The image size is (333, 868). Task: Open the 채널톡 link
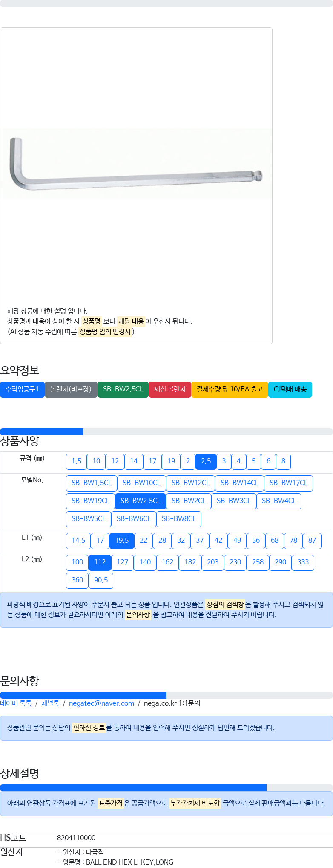point(50,703)
